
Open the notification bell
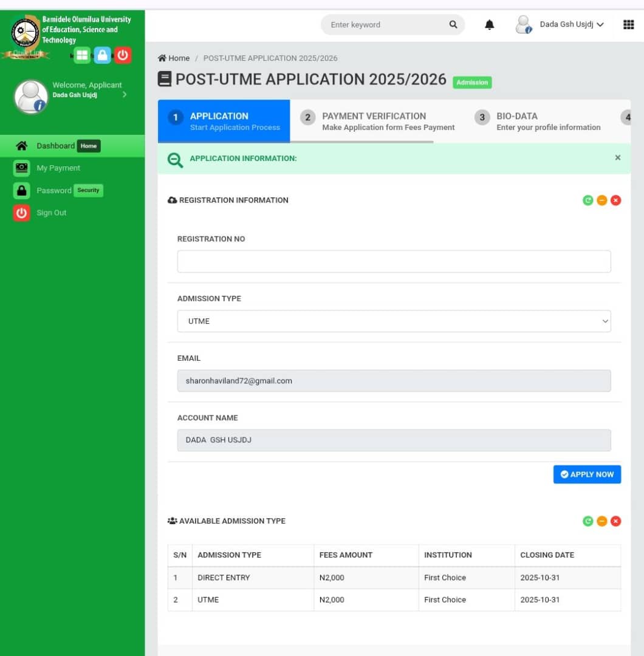pyautogui.click(x=489, y=25)
